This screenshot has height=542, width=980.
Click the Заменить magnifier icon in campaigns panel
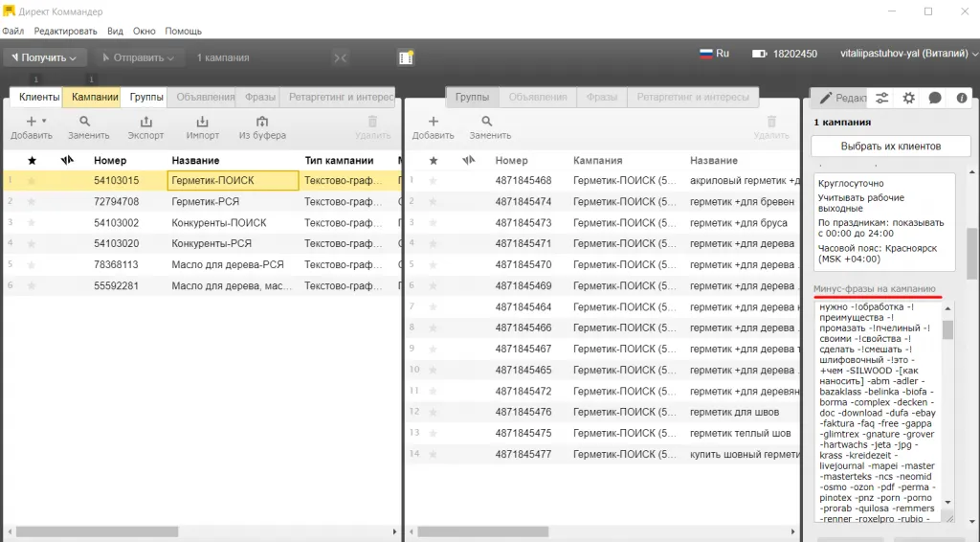pos(85,122)
